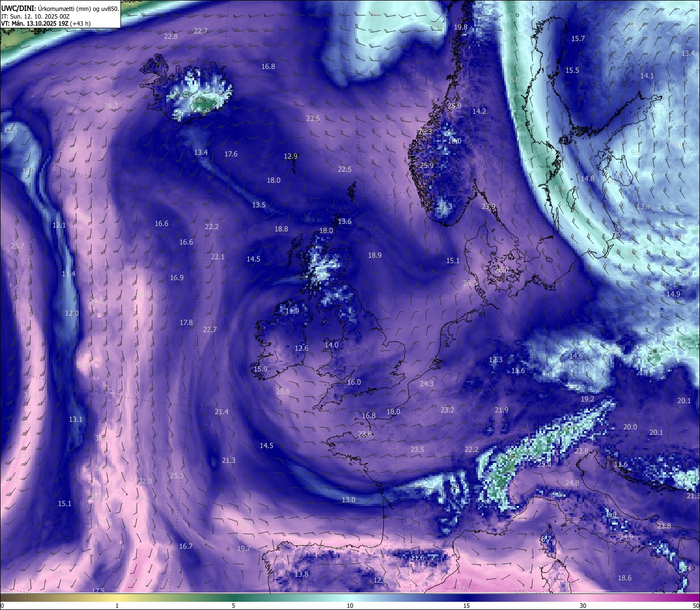Click the 22.1 value label
This screenshot has height=610, width=700.
[218, 257]
